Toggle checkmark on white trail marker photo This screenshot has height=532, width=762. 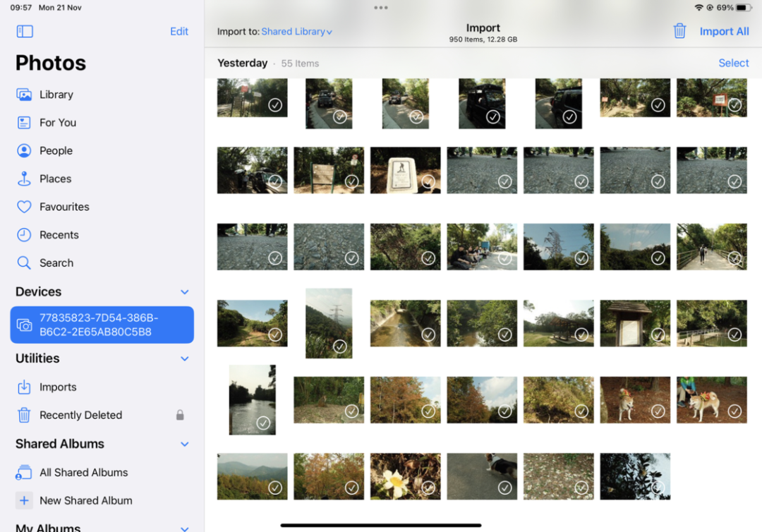(428, 181)
